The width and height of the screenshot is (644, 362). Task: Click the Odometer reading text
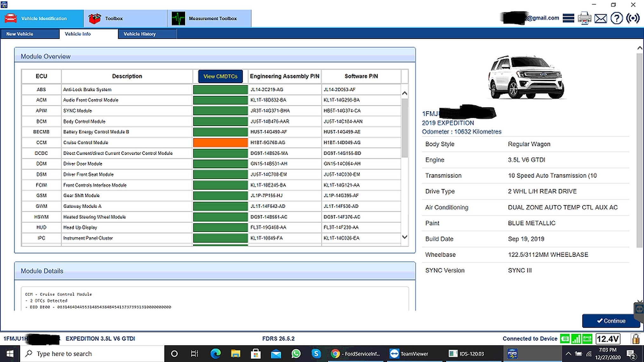click(462, 132)
